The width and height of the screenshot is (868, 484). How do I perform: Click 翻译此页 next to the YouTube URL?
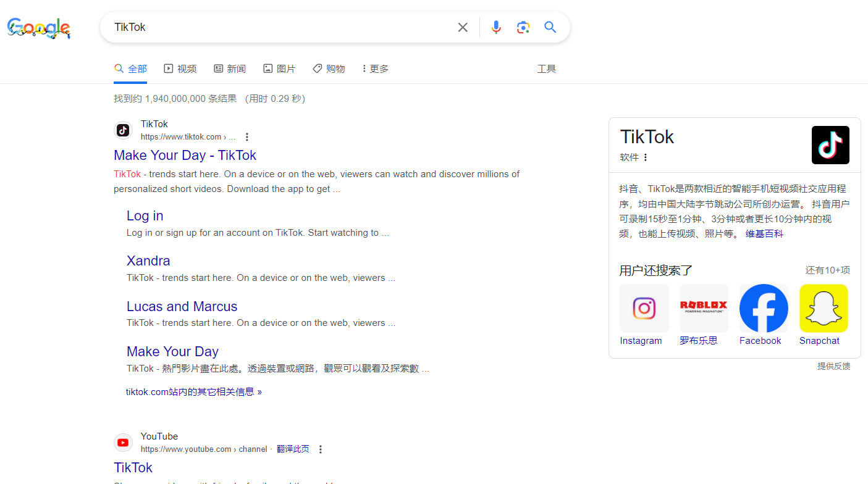pos(293,449)
